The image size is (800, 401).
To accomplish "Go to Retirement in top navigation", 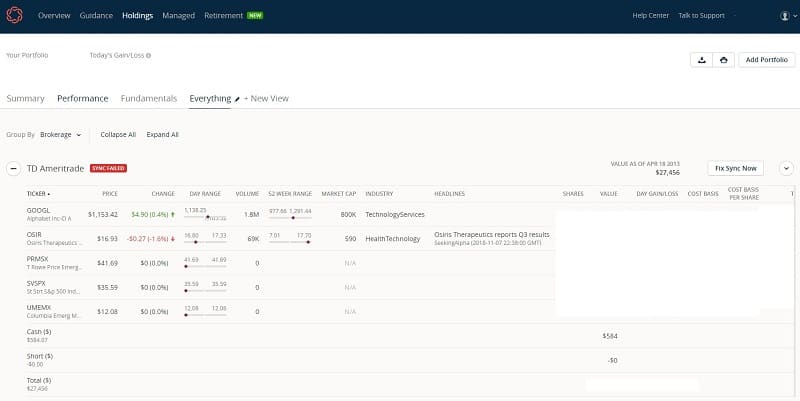I will point(223,16).
